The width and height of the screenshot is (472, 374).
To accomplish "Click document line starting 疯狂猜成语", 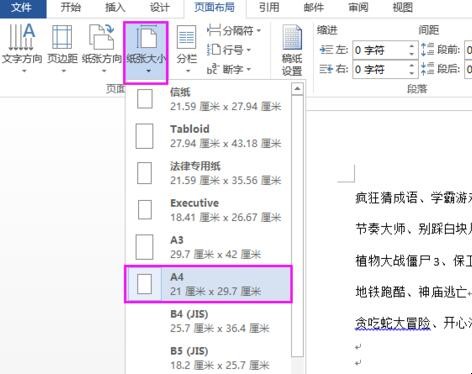I will (x=414, y=198).
